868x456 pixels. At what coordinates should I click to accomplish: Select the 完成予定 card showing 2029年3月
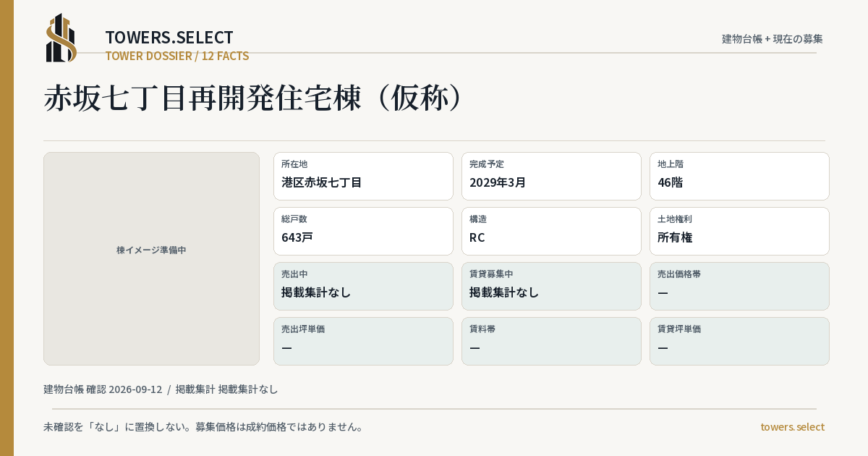tap(551, 176)
